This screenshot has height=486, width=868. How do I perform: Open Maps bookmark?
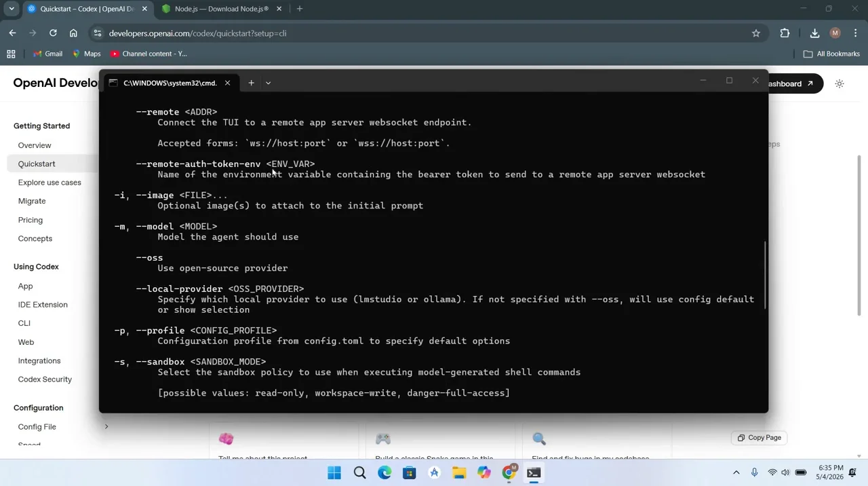pyautogui.click(x=86, y=54)
